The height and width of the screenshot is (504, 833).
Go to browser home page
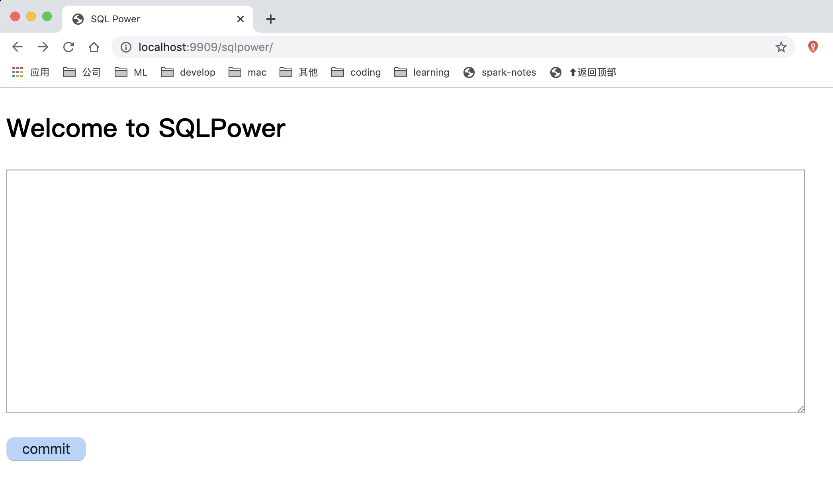point(94,47)
